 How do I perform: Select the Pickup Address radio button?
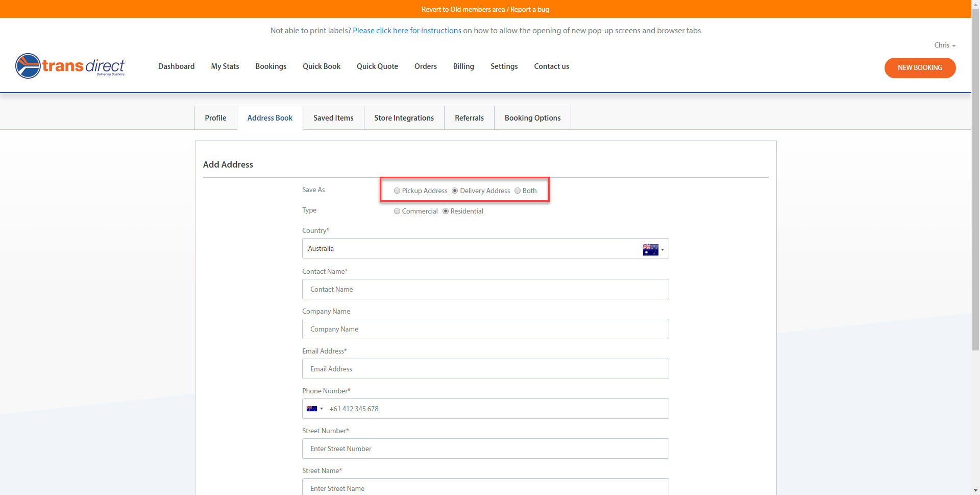pyautogui.click(x=397, y=191)
